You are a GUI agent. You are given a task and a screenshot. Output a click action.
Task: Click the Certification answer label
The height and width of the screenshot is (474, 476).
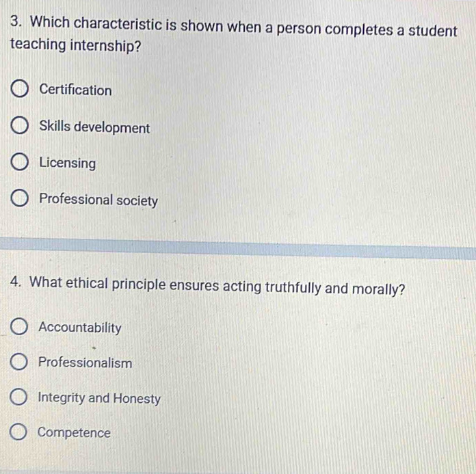point(75,90)
